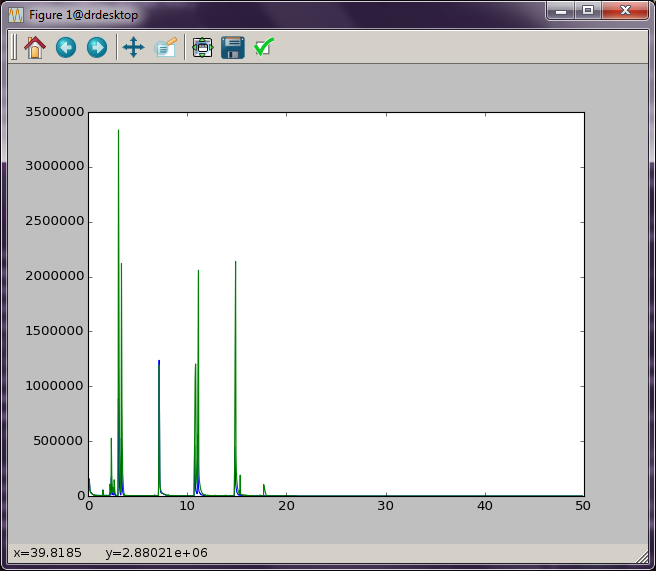The width and height of the screenshot is (656, 571).
Task: Click the x-axis label 30
Action: tap(385, 506)
